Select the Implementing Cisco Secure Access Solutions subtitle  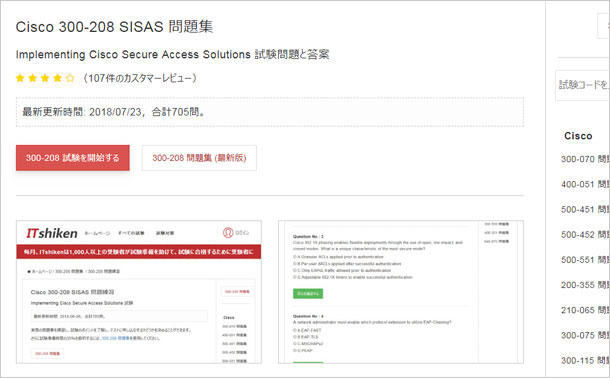[x=172, y=54]
